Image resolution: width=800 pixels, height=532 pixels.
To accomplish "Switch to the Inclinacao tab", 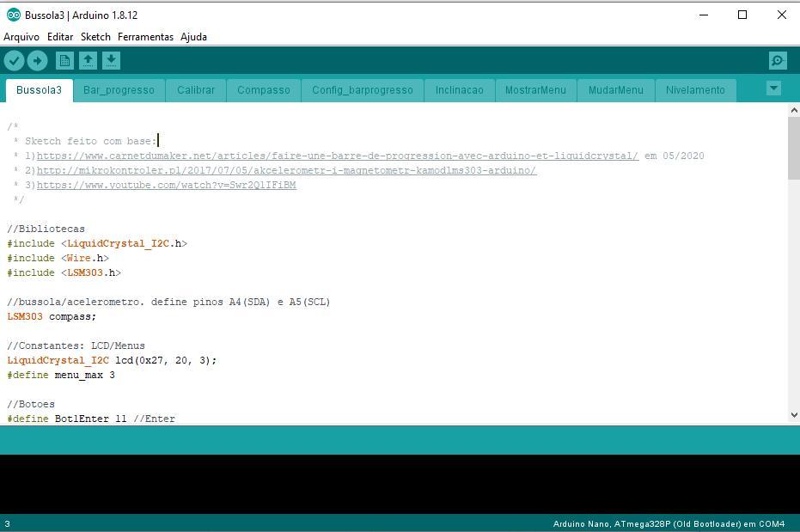I will point(459,90).
